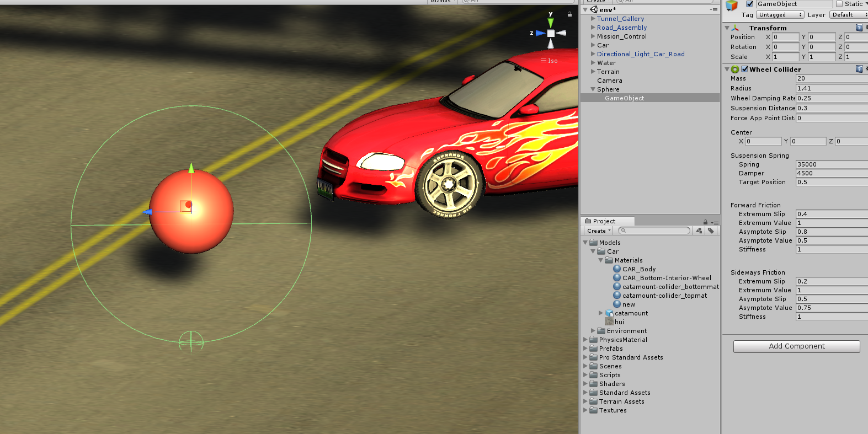
Task: Open the Layer dropdown showing Default
Action: pyautogui.click(x=849, y=15)
